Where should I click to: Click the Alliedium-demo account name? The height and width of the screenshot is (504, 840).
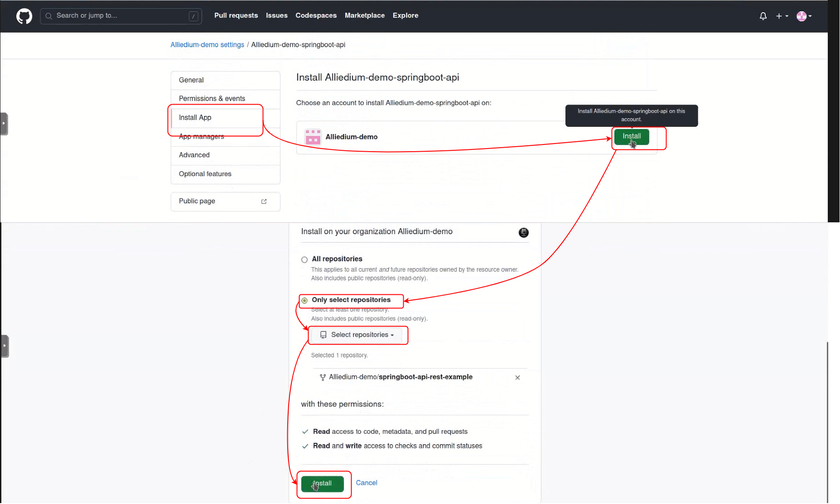[351, 137]
